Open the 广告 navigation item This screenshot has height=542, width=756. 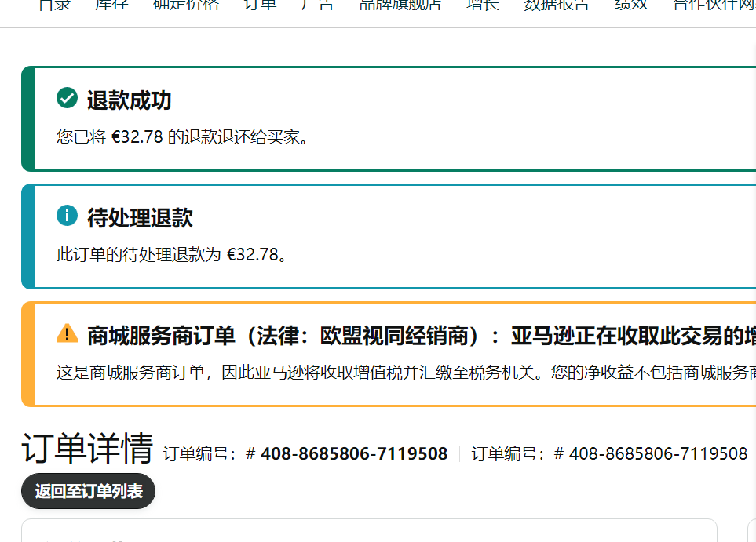pyautogui.click(x=317, y=5)
